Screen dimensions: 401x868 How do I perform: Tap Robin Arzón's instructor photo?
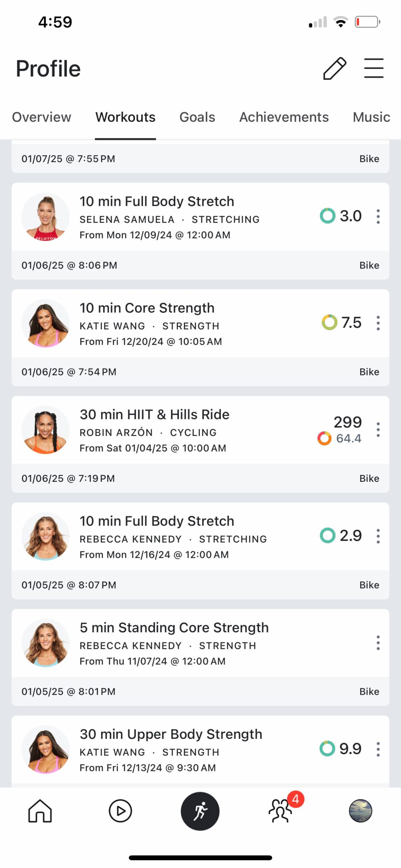point(45,430)
